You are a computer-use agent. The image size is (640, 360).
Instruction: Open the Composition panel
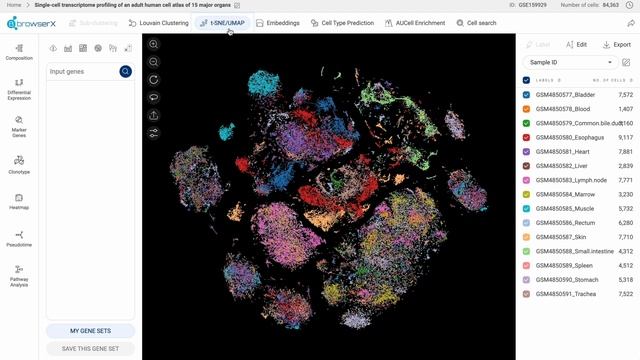point(19,52)
